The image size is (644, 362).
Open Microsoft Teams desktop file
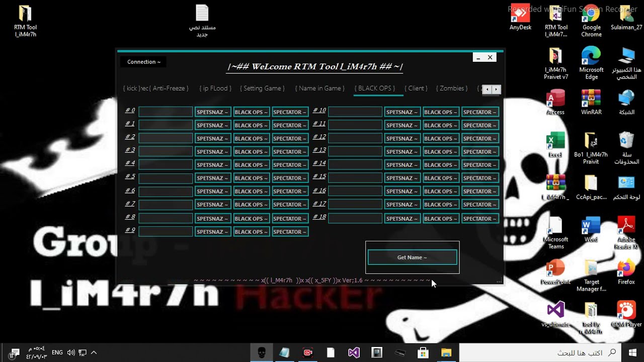(x=555, y=233)
